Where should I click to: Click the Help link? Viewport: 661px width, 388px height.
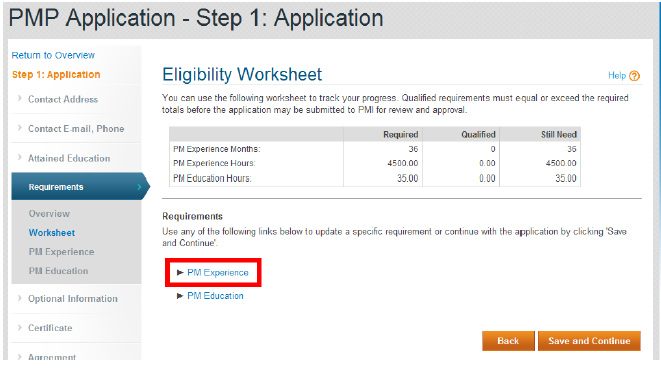[x=617, y=75]
